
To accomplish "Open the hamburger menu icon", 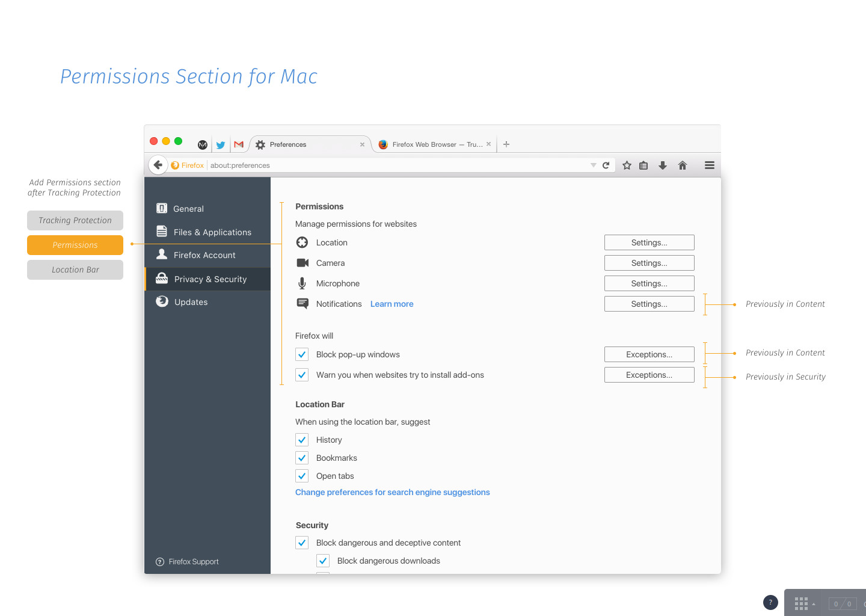I will click(710, 165).
